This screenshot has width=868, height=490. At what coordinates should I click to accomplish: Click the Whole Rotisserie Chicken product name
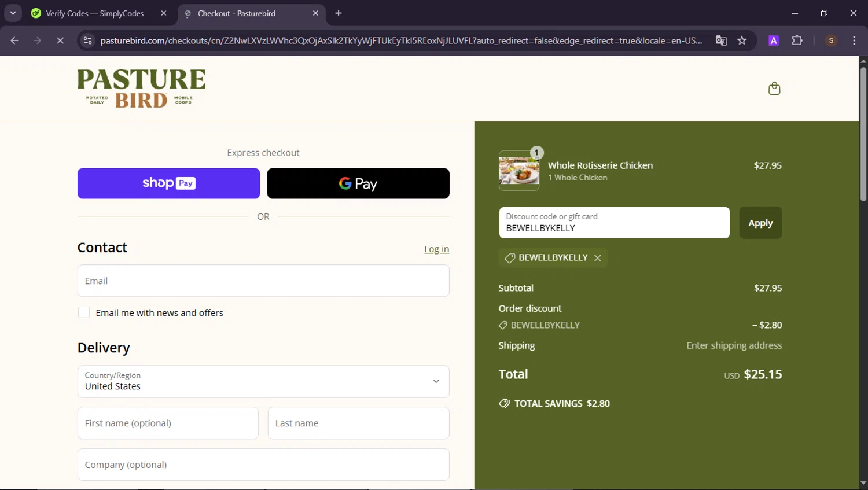pyautogui.click(x=600, y=165)
